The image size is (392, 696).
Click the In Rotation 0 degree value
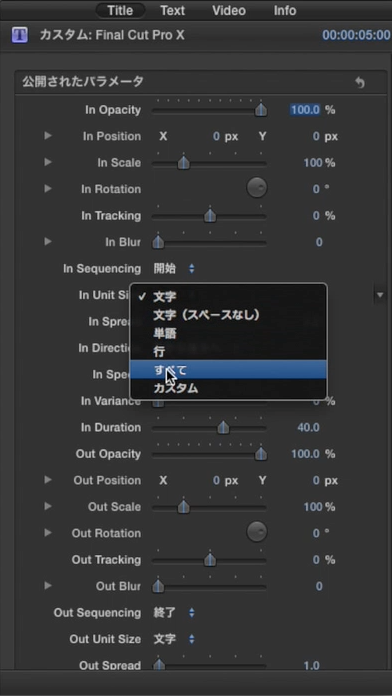pyautogui.click(x=316, y=189)
